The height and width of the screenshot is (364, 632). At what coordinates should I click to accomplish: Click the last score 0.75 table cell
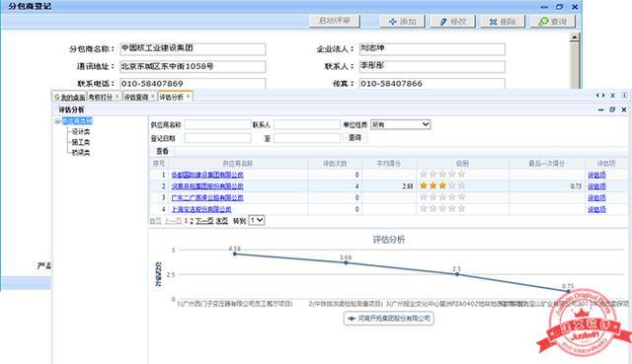click(x=546, y=186)
